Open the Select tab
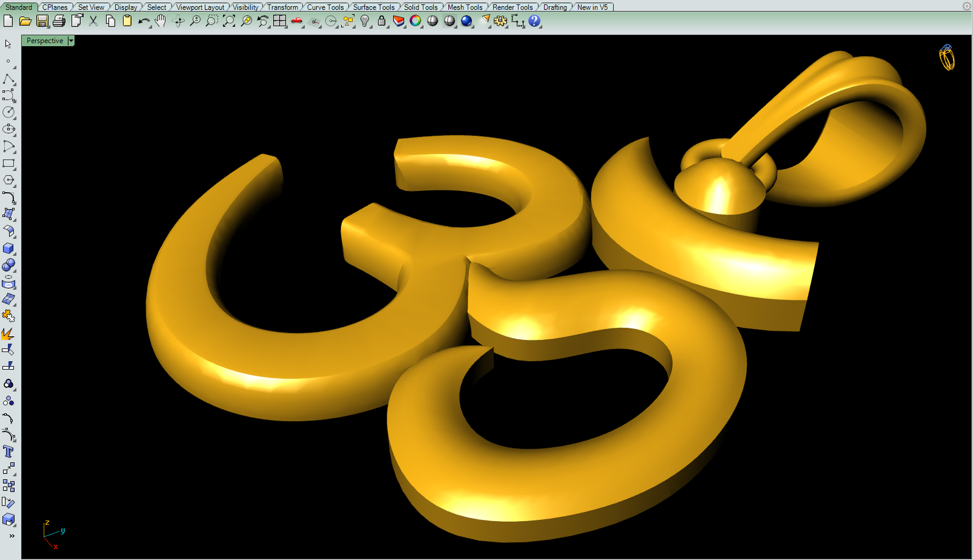This screenshot has height=560, width=973. (x=156, y=7)
